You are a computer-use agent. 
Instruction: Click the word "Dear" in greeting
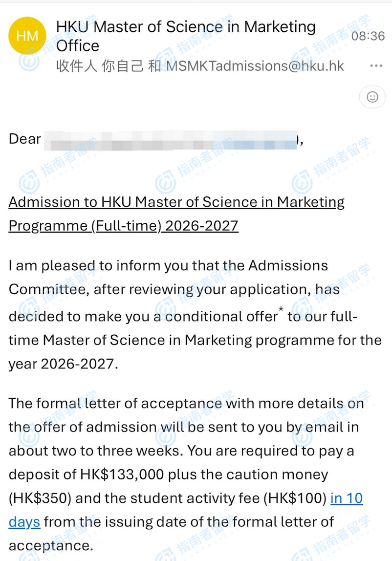(24, 139)
